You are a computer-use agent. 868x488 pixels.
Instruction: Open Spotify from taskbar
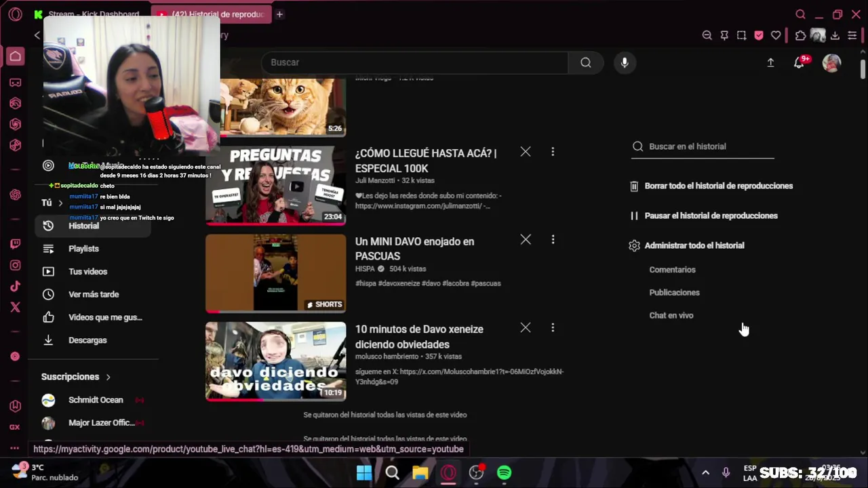(504, 472)
